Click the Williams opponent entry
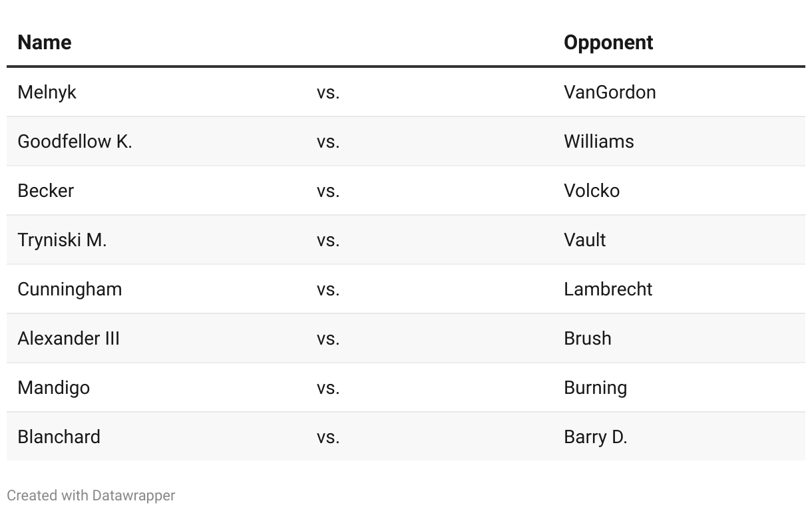 pyautogui.click(x=598, y=141)
